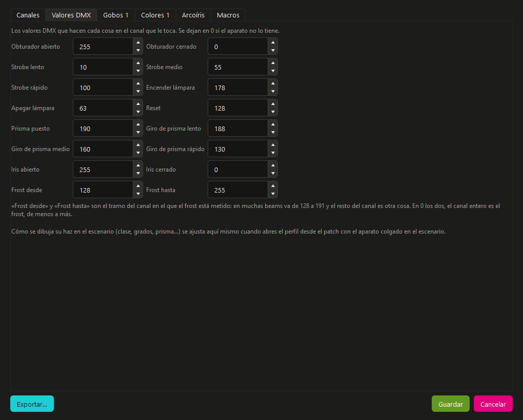The image size is (523, 420).
Task: Edit the Prisma puesto value field
Action: pyautogui.click(x=104, y=129)
